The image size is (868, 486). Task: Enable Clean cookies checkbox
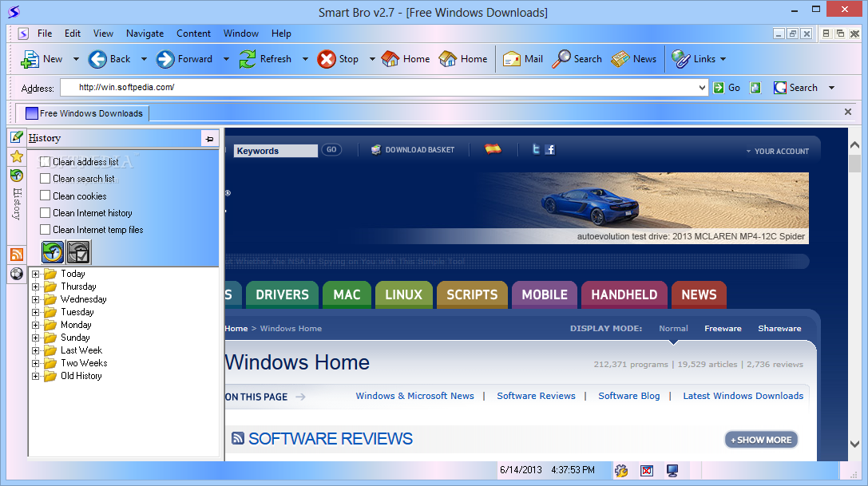pos(46,196)
